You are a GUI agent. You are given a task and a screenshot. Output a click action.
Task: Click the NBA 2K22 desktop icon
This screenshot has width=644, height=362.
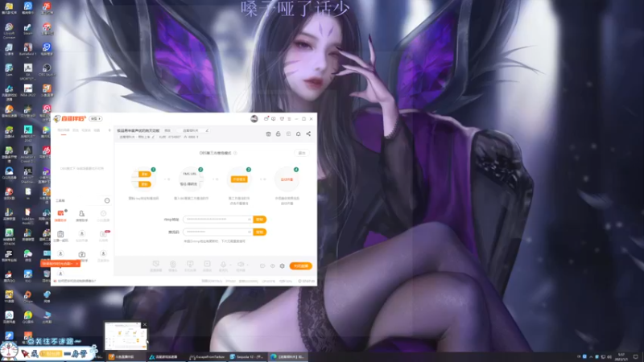(x=28, y=90)
